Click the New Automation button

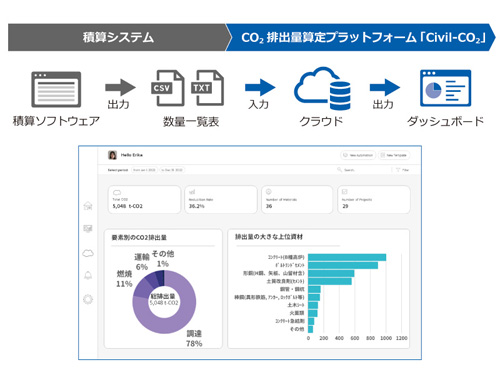(x=358, y=155)
